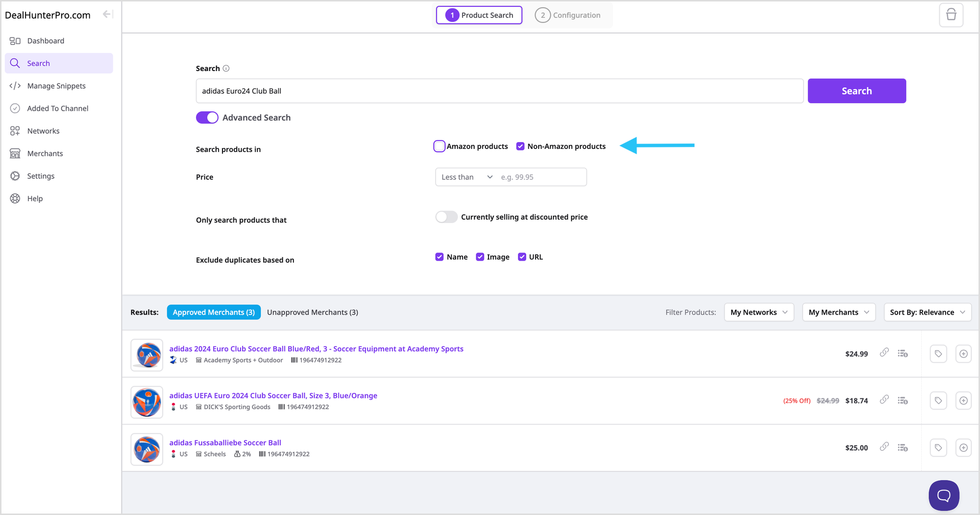Tag the Scheels Fussballliebe ball
This screenshot has width=980, height=515.
[x=938, y=448]
